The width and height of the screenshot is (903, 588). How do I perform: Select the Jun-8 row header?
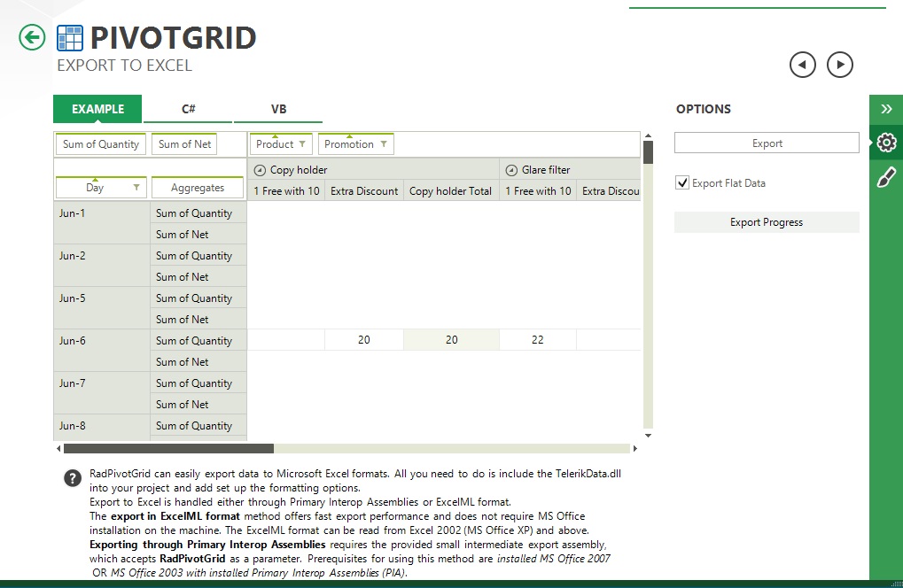click(x=102, y=428)
